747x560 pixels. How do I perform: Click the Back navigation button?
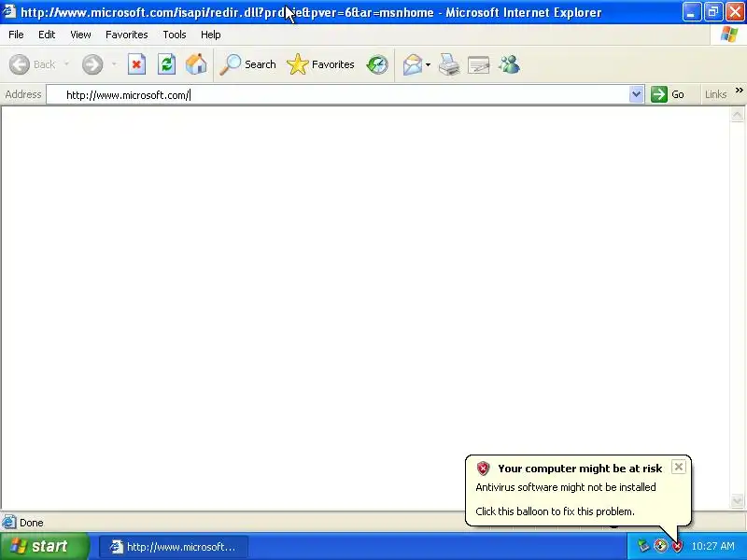pos(33,64)
